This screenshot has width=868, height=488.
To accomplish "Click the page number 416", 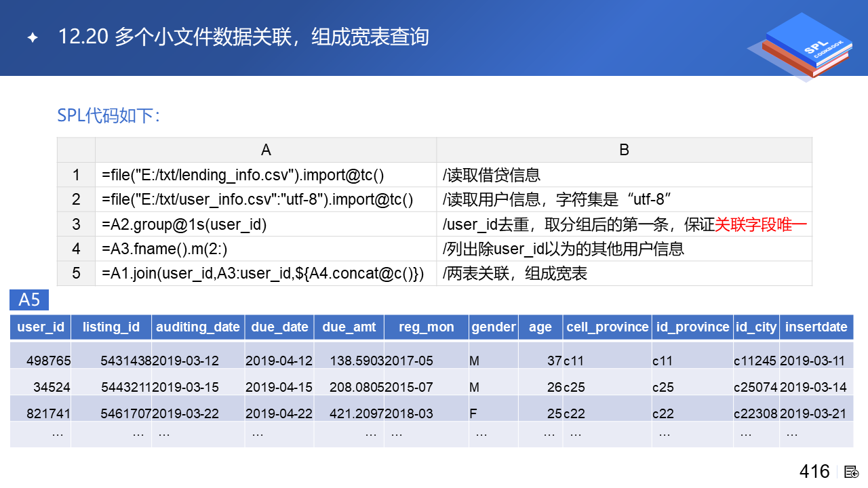I will click(814, 472).
